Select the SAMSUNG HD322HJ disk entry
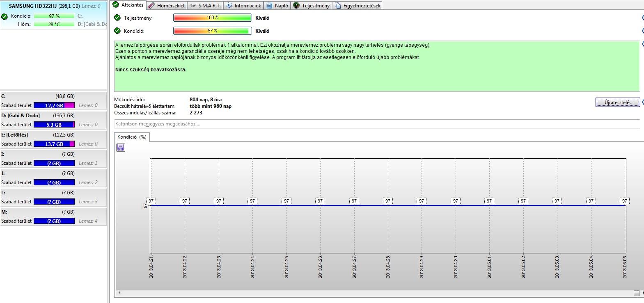644x303 pixels. 54,15
